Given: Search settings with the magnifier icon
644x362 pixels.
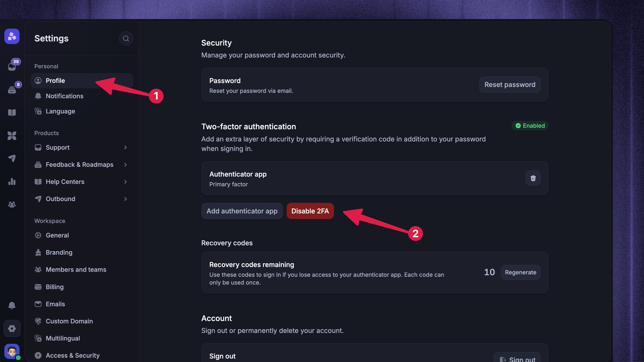Looking at the screenshot, I should pos(126,38).
